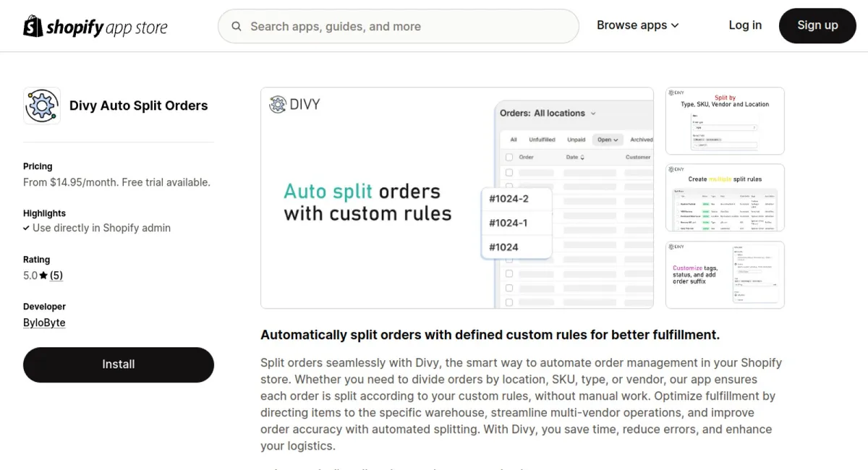Focus the Search apps, guides, and more field
Screen dimensions: 868x470
[399, 26]
